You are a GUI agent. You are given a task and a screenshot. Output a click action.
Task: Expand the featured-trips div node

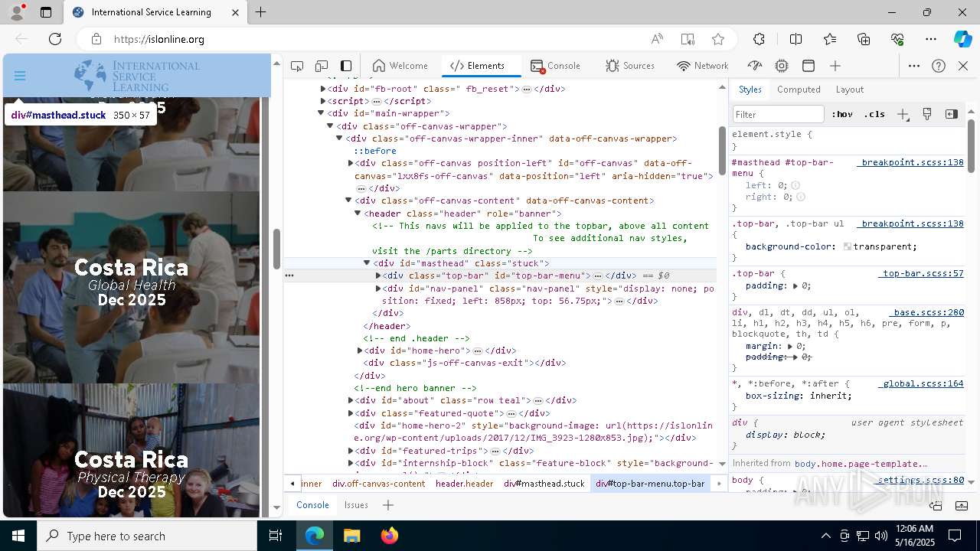pos(351,451)
